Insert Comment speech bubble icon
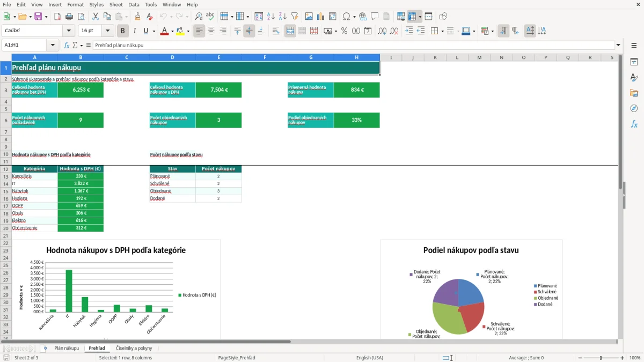This screenshot has width=644, height=362. pyautogui.click(x=375, y=17)
